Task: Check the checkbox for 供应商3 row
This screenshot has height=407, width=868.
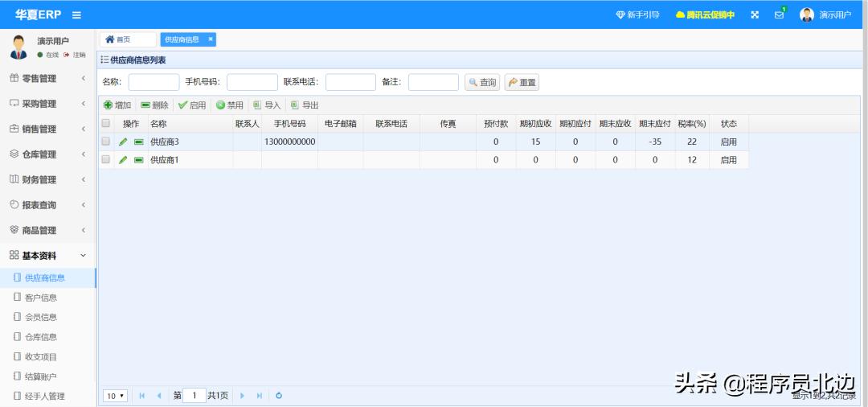Action: [x=106, y=142]
